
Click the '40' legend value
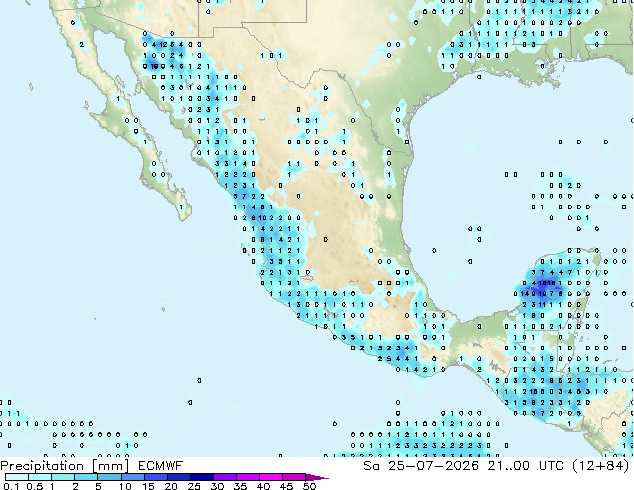263,486
